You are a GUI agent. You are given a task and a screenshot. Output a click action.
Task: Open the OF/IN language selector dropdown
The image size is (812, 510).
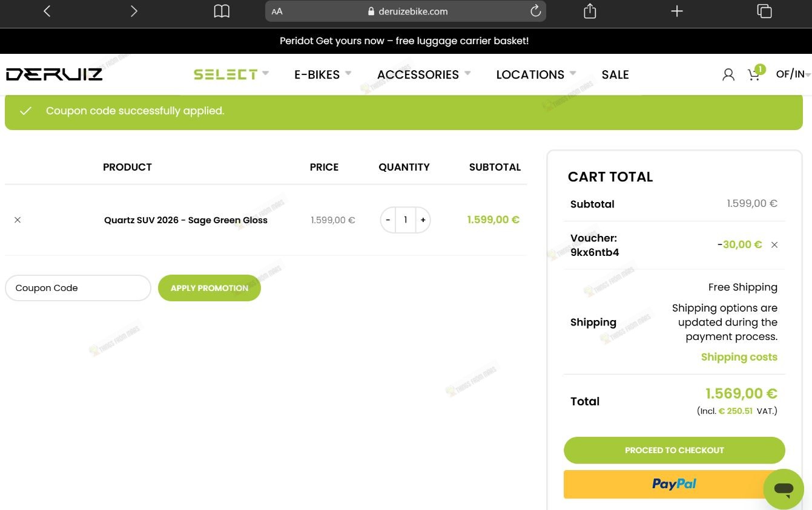[x=793, y=74]
